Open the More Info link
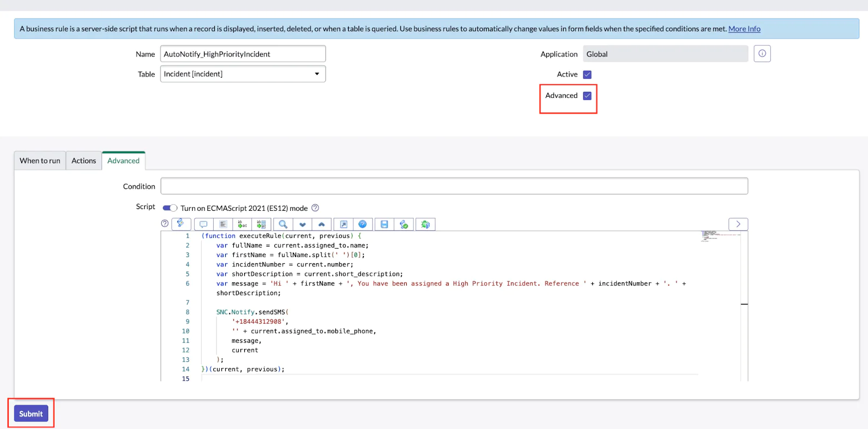This screenshot has width=868, height=429. click(744, 29)
